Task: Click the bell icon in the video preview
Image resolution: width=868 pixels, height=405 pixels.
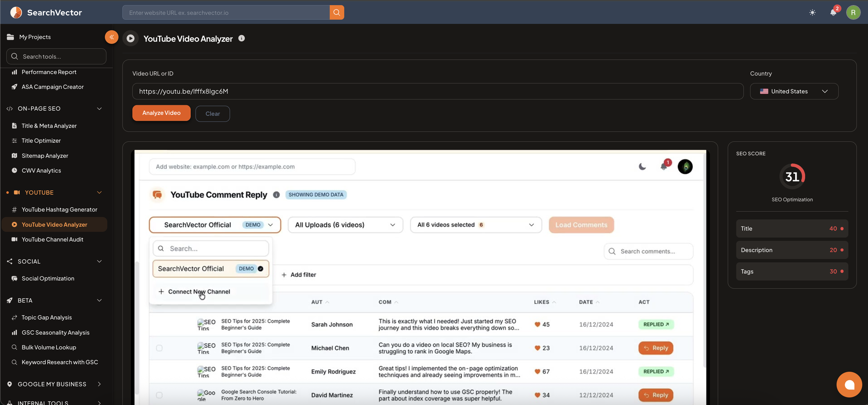Action: [664, 166]
